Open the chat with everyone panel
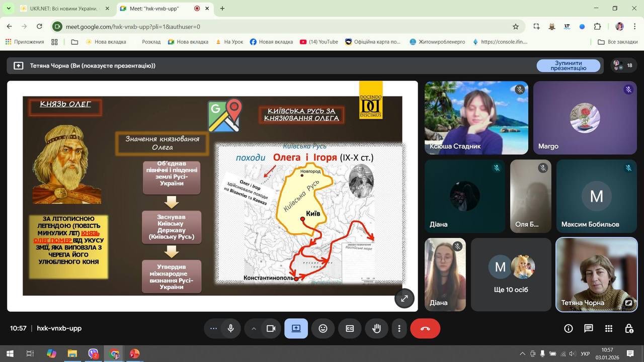644x362 pixels. (589, 328)
